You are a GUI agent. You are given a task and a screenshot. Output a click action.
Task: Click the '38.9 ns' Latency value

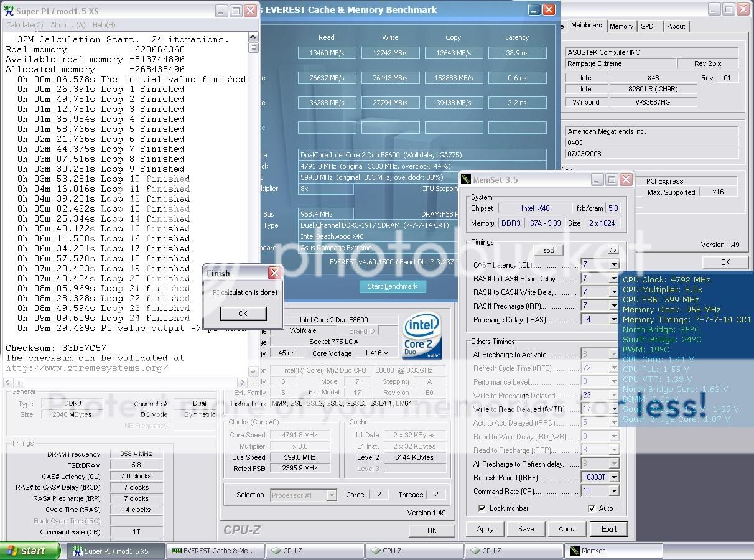[x=517, y=53]
